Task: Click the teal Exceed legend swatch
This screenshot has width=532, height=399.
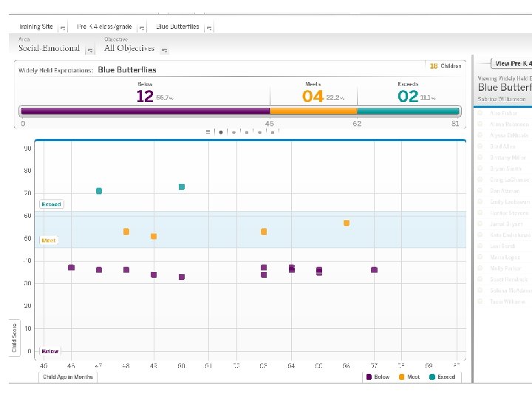Action: pos(432,377)
